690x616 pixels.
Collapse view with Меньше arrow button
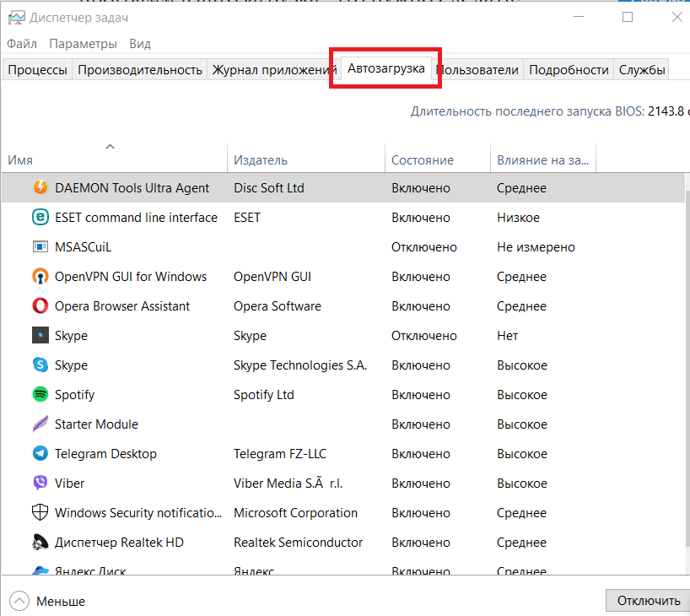coord(19,602)
